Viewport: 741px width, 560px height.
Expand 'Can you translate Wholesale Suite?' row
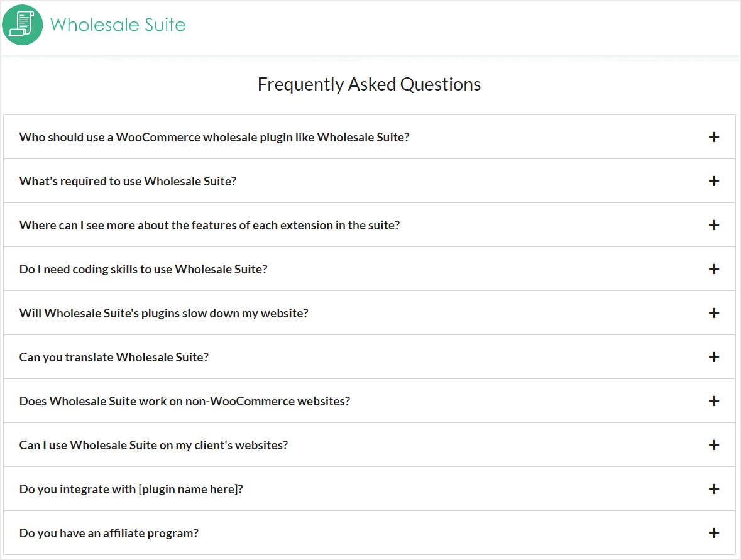click(370, 357)
